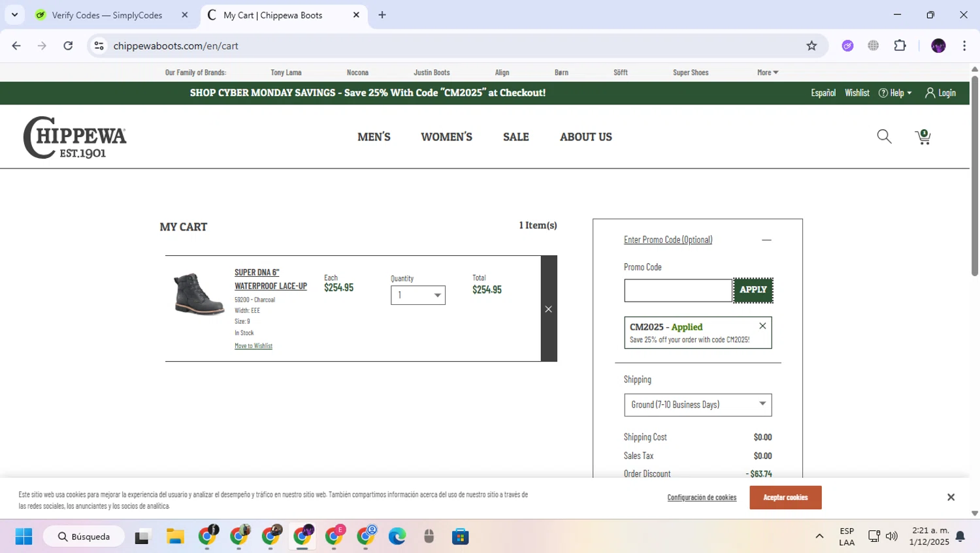This screenshot has width=980, height=553.
Task: Click the Cyber Monday CM2025 promo banner
Action: tap(368, 93)
